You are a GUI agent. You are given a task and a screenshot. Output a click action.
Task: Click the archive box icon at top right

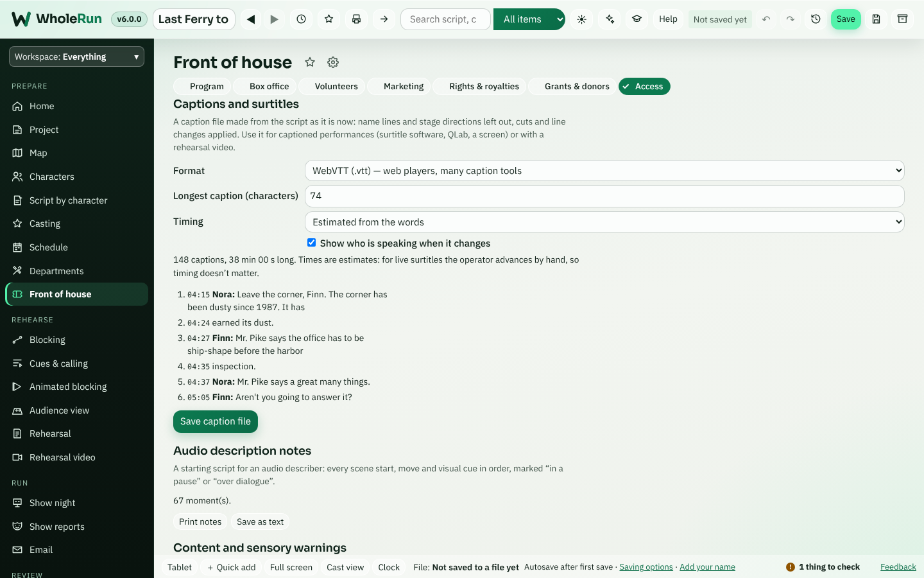[903, 19]
